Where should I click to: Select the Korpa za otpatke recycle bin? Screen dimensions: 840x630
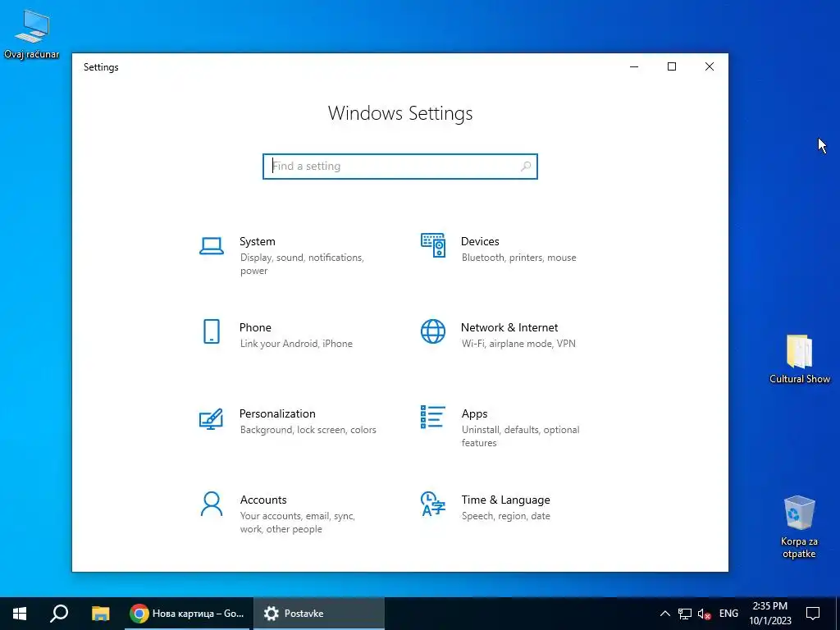[x=799, y=527]
